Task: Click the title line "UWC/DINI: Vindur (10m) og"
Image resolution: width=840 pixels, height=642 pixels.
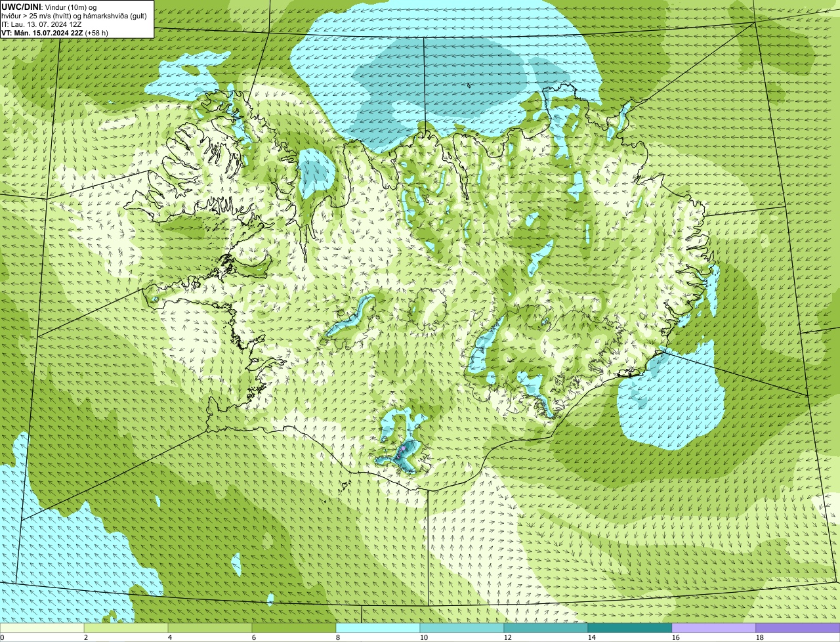Action: (49, 7)
